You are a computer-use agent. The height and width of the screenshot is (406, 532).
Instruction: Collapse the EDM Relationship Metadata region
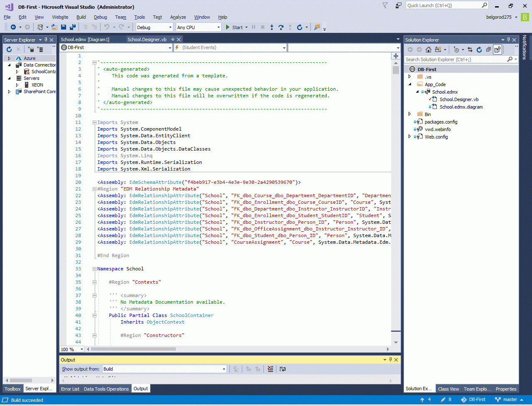pos(95,189)
